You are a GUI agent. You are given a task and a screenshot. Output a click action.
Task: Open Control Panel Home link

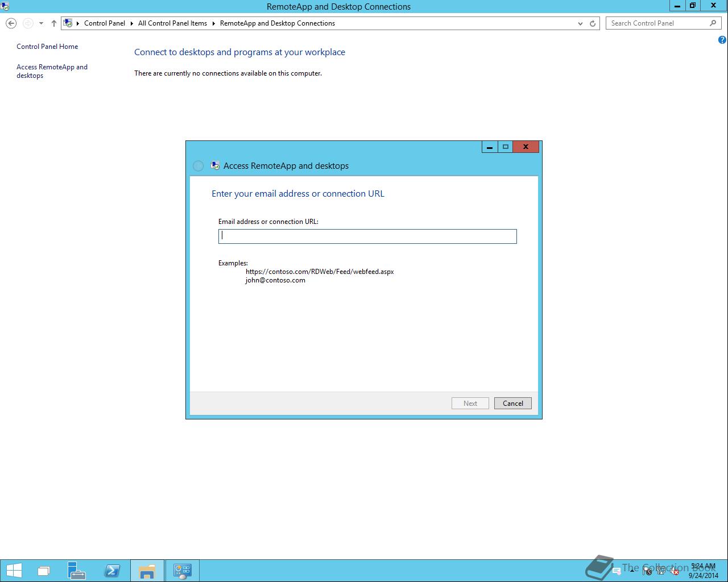tap(47, 47)
